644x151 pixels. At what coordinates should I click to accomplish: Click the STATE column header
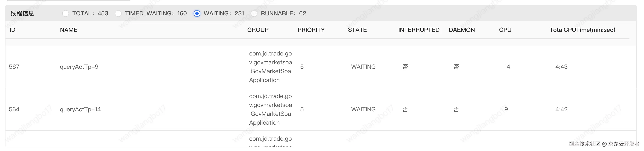coord(357,30)
